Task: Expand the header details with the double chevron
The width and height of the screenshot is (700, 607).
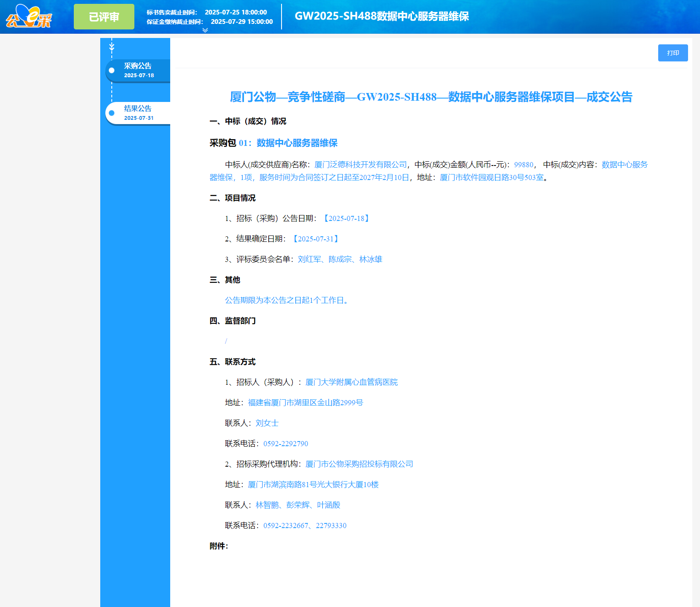Action: [205, 30]
